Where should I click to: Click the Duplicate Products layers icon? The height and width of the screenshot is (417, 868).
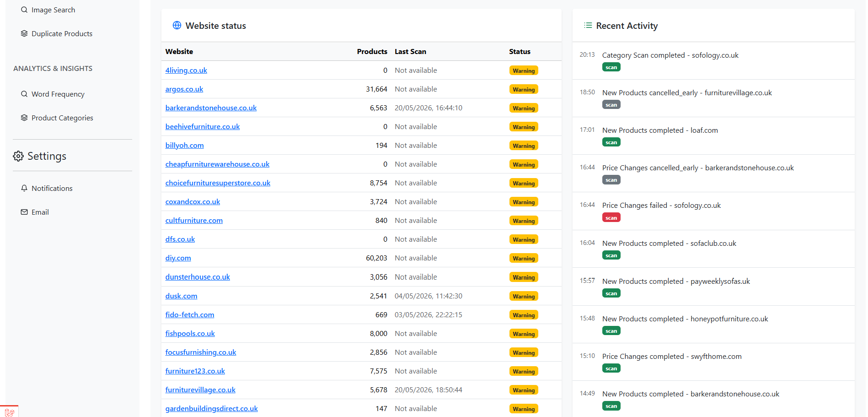coord(24,33)
